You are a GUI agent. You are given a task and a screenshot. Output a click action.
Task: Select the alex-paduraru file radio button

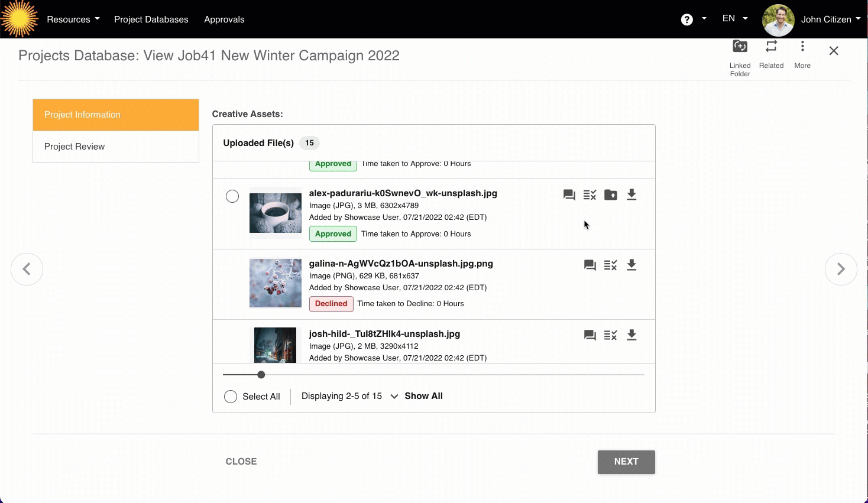(232, 196)
